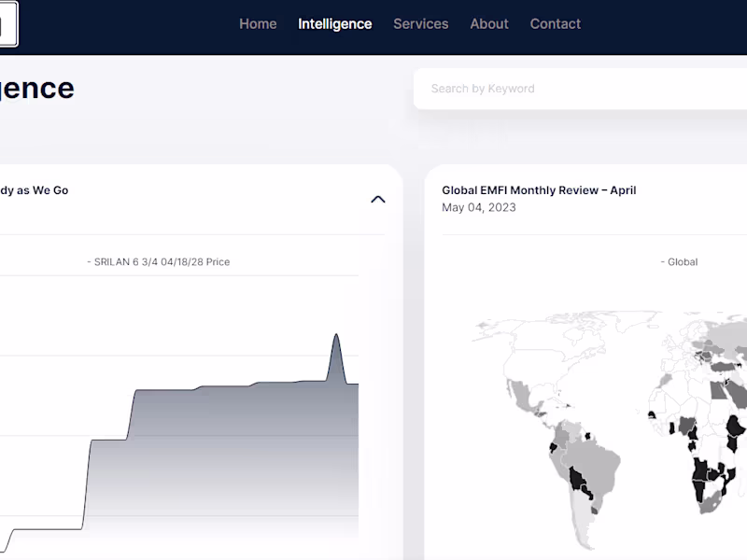Open Global EMFI Monthly Review – April article
Viewport: 747px width, 560px height.
539,190
